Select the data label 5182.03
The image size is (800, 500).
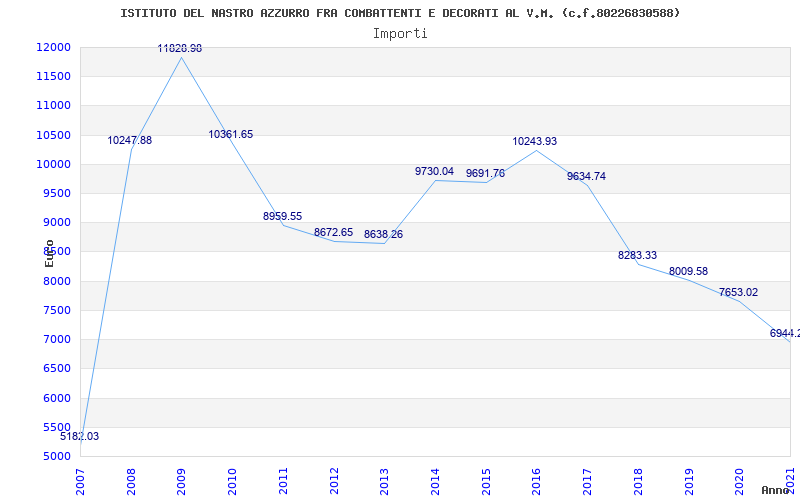click(x=80, y=436)
